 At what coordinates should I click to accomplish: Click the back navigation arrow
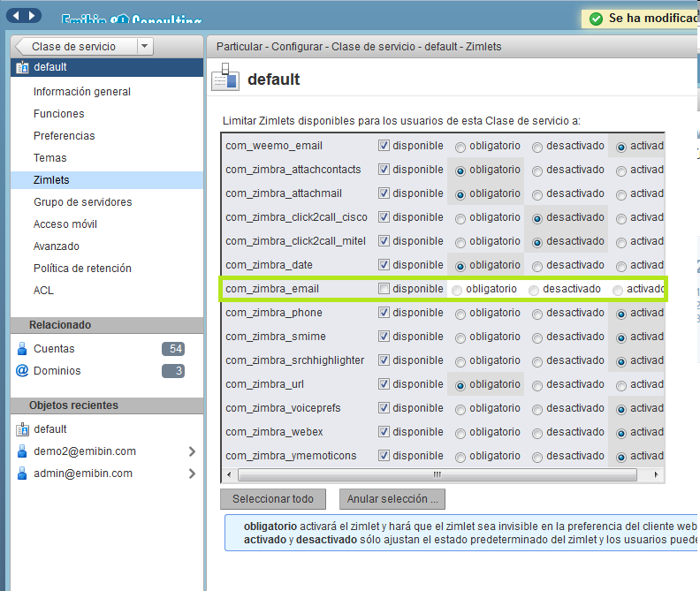click(x=16, y=16)
